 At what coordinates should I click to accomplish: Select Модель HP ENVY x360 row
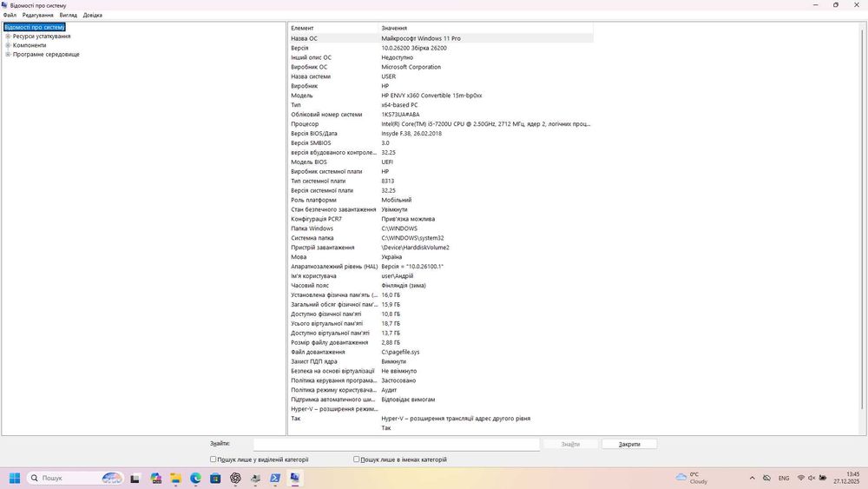tap(441, 96)
